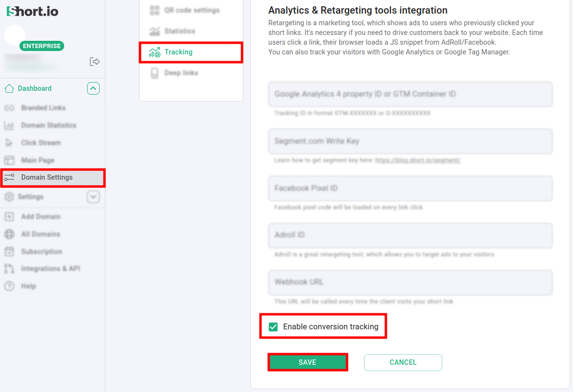The width and height of the screenshot is (573, 392).
Task: Open the Tracking settings tab
Action: 178,52
